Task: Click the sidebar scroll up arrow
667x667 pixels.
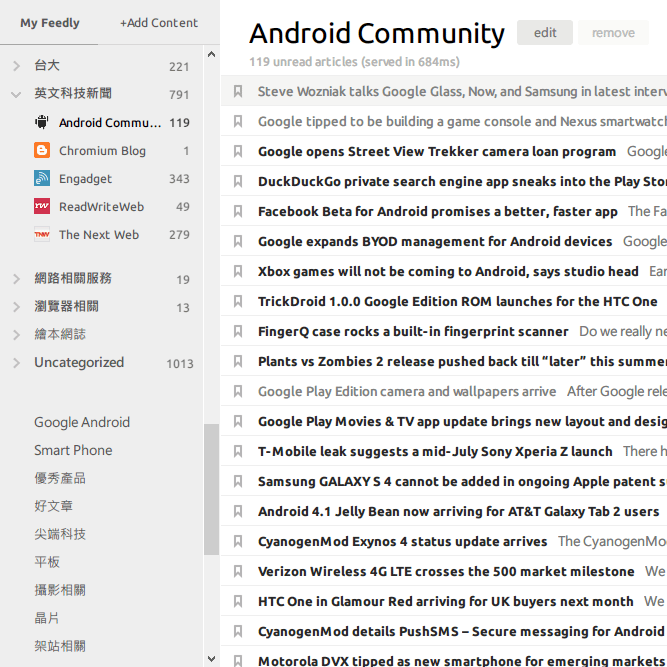Action: [211, 54]
